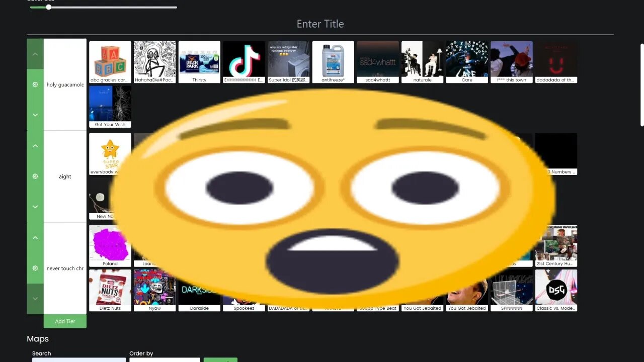Viewport: 644px width, 362px height.
Task: Select the Dietz Nuts thumbnail
Action: point(110,291)
